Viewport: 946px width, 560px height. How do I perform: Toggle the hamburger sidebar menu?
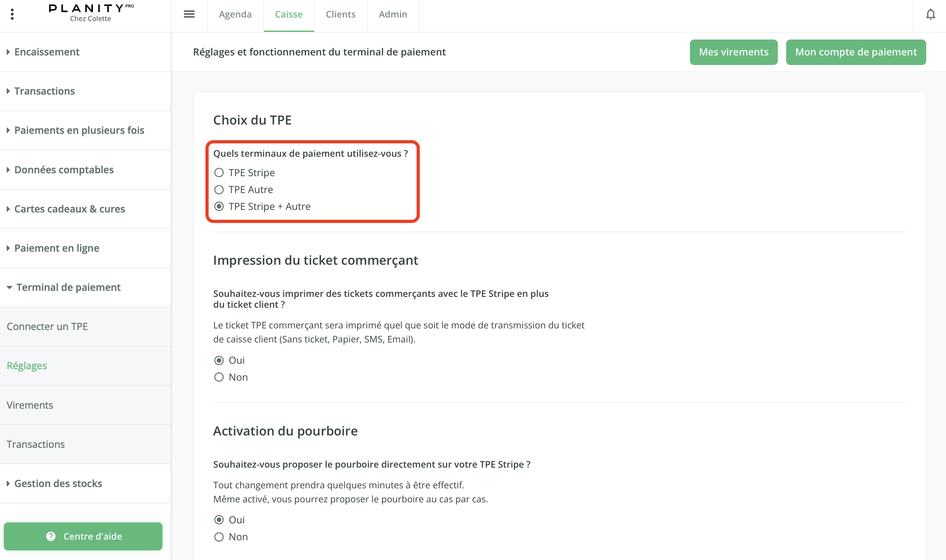(x=189, y=14)
